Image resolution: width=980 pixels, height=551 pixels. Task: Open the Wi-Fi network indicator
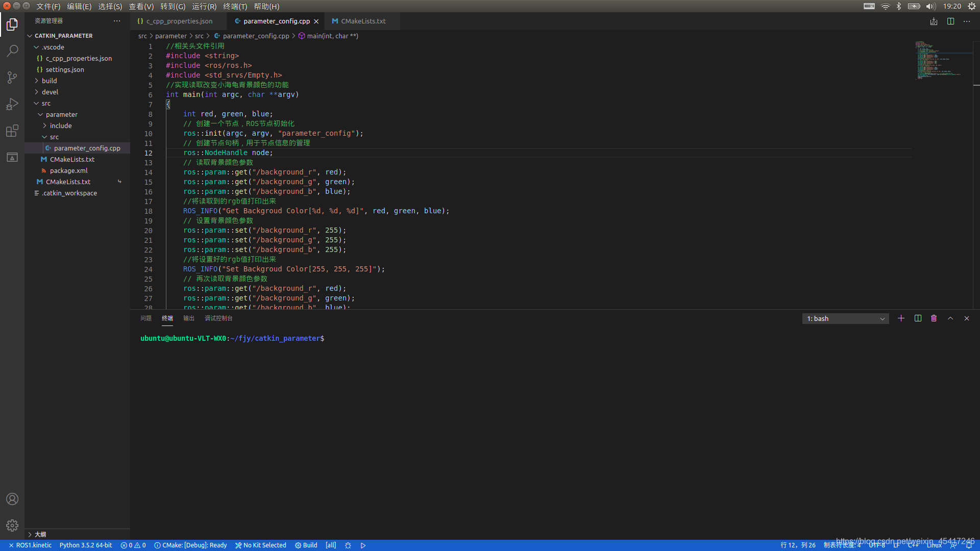click(x=886, y=6)
